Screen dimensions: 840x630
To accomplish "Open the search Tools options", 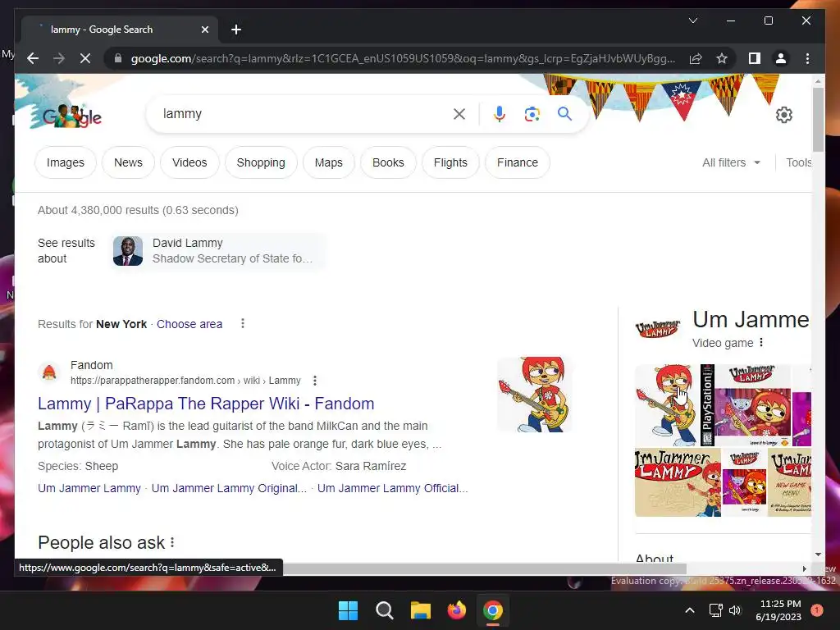I will pos(798,162).
